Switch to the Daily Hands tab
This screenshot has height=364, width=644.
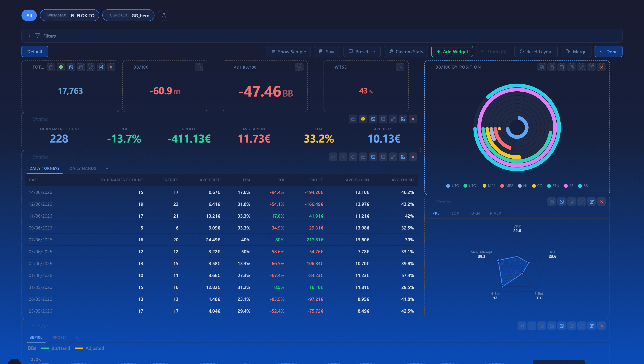(83, 169)
